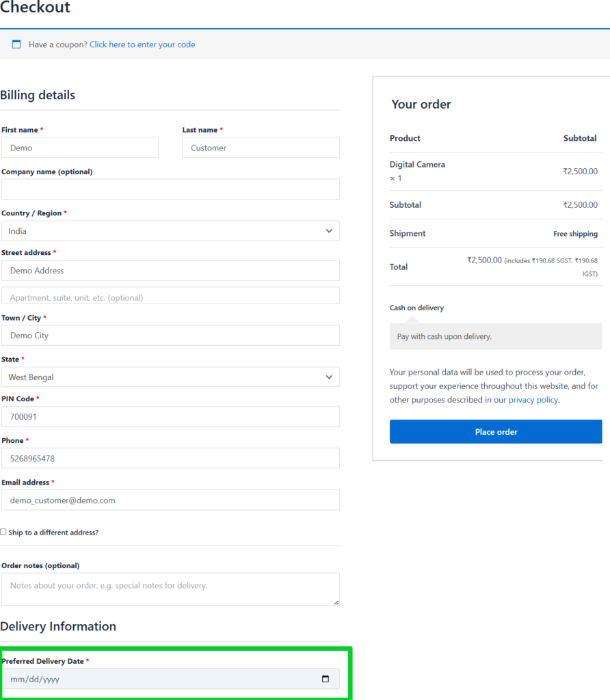Expand the State dropdown showing West Bengal
Viewport: 610px width, 700px height.
pos(170,377)
